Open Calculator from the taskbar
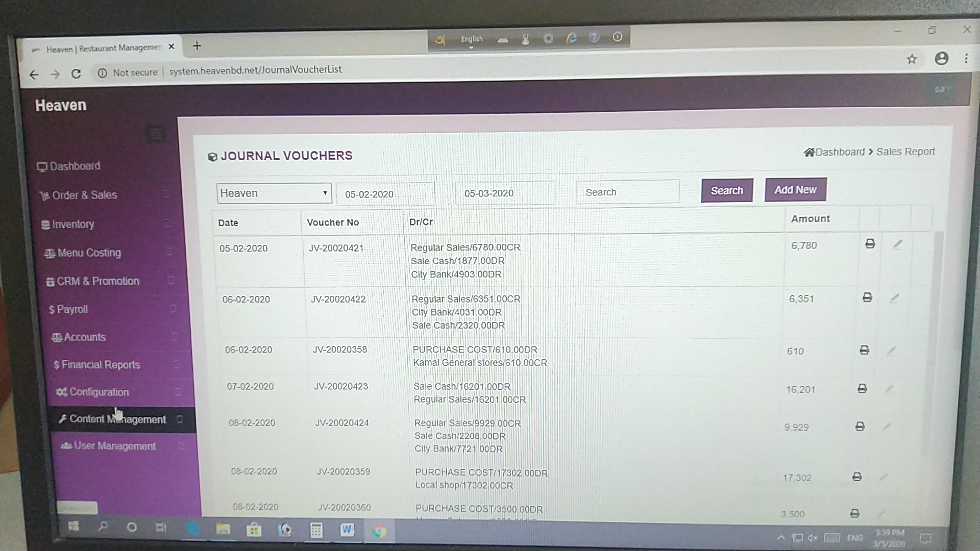Screen dimensions: 980x551 point(316,531)
